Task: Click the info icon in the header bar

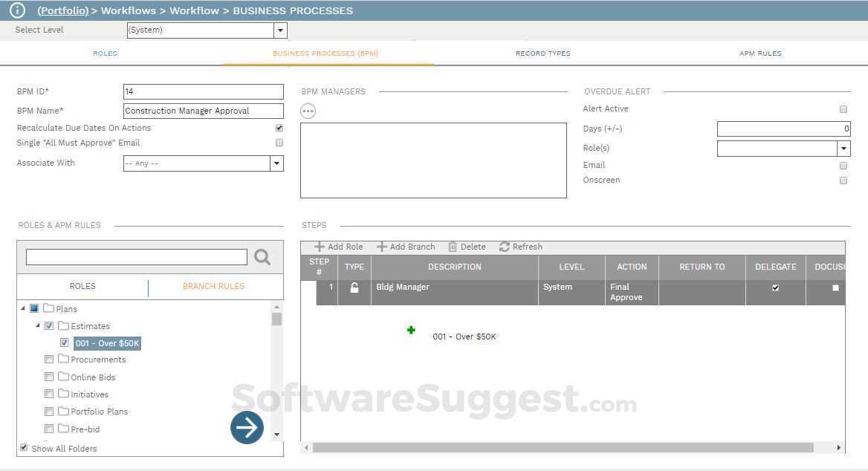Action: click(16, 10)
